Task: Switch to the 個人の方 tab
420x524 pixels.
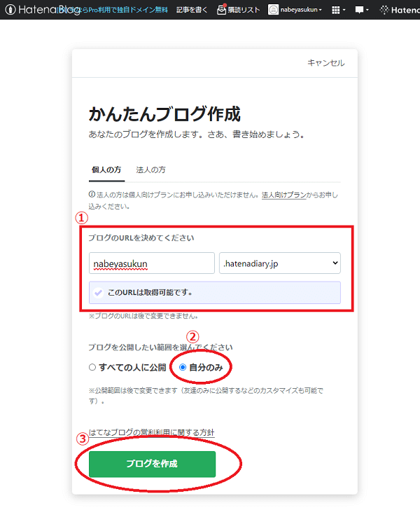Action: (106, 170)
